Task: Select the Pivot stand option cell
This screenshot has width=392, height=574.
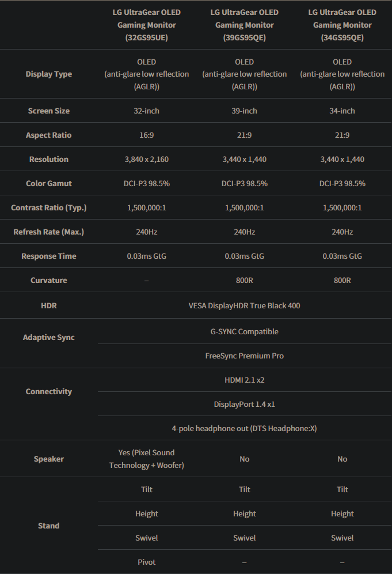Action: click(146, 562)
